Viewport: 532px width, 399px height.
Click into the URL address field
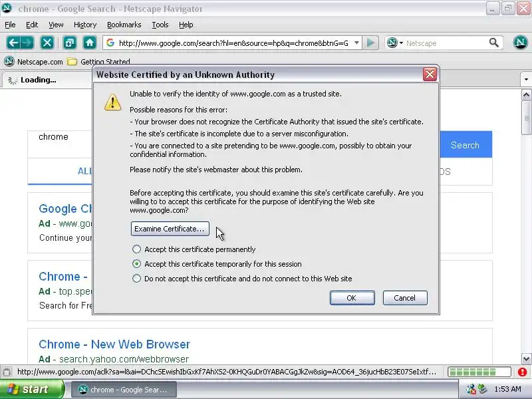(233, 43)
